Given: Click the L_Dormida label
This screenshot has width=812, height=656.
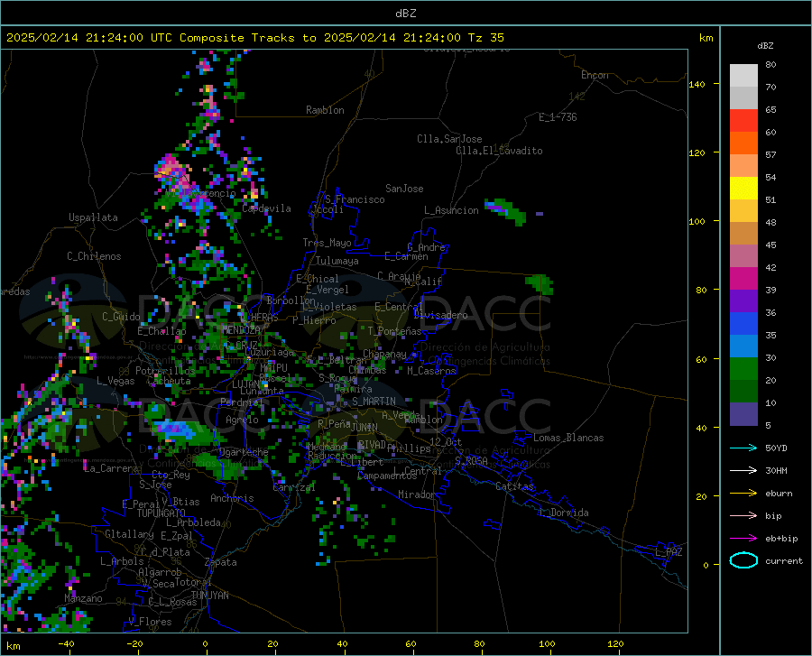Looking at the screenshot, I should pos(563,513).
